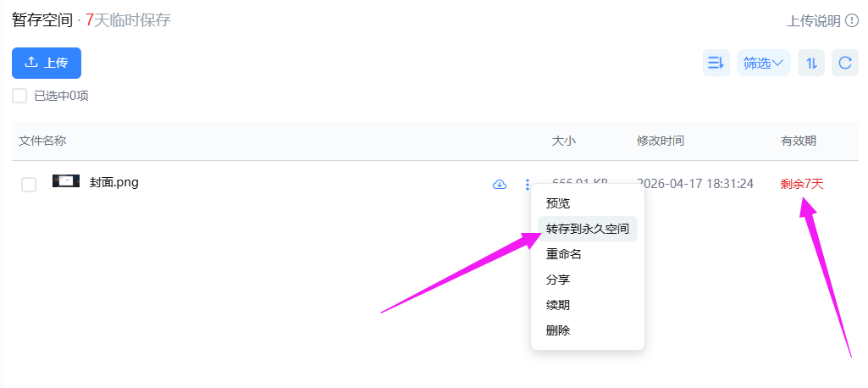
Task: Choose 转存到永久空间 menu option
Action: 587,229
